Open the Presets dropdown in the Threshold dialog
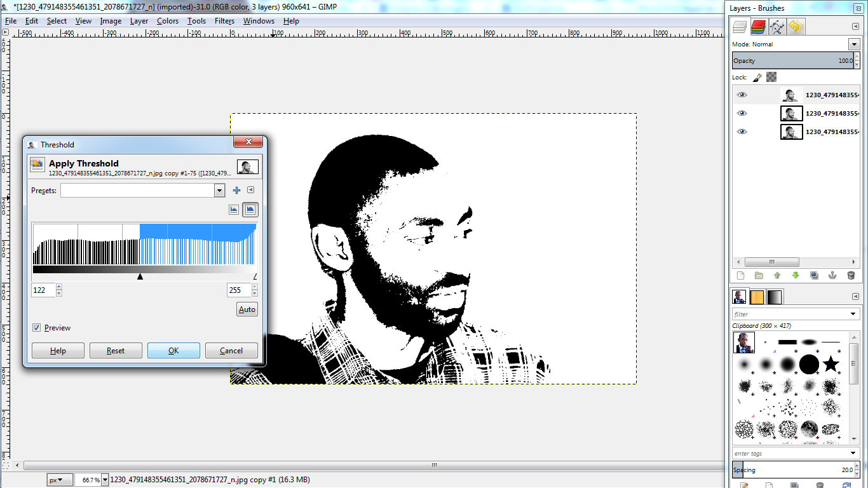868x488 pixels. point(219,190)
